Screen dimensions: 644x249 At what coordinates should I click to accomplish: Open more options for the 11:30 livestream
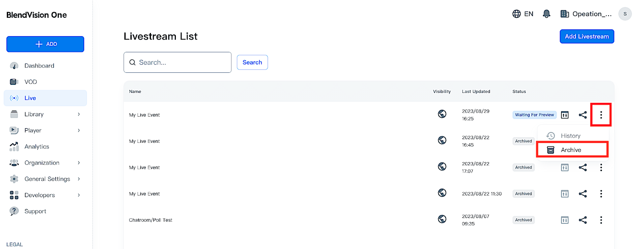pyautogui.click(x=601, y=194)
